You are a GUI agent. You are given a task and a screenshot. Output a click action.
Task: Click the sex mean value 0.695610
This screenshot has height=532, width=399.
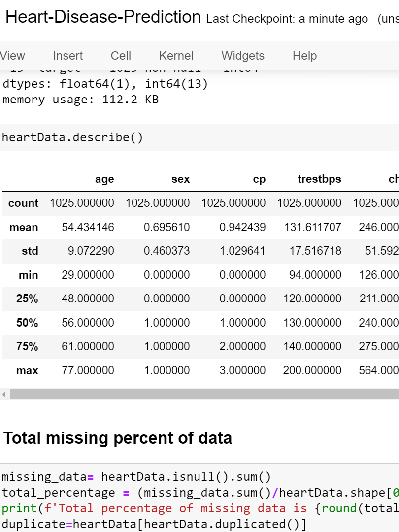[166, 227]
